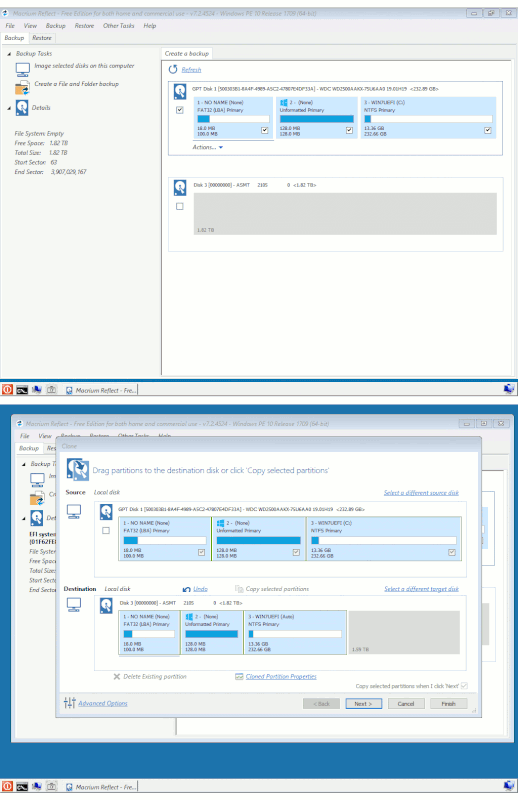This screenshot has height=800, width=518.
Task: Click the Image selected disks computer icon in upper window
Action: 22,69
